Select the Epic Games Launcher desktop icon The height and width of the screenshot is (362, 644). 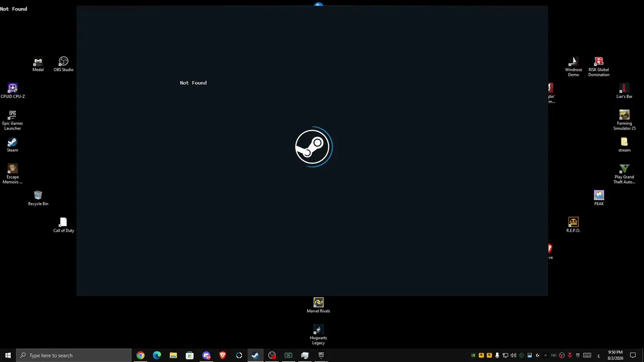pyautogui.click(x=13, y=120)
